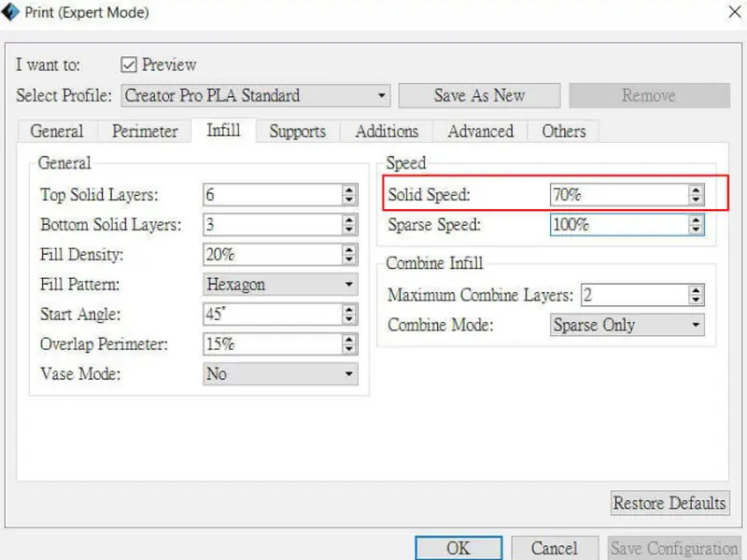This screenshot has width=747, height=560.
Task: Increase Maximum Combine Layers via stepper
Action: tap(695, 290)
